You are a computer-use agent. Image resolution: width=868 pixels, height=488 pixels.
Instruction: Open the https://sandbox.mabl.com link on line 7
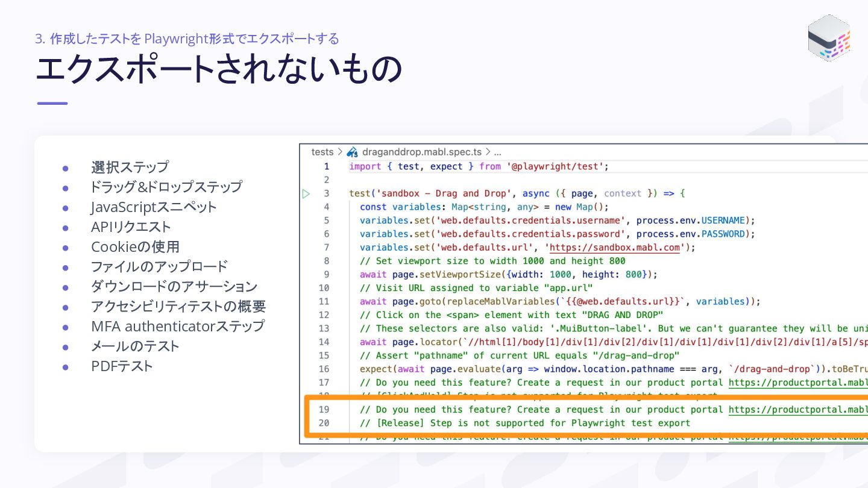coord(615,247)
